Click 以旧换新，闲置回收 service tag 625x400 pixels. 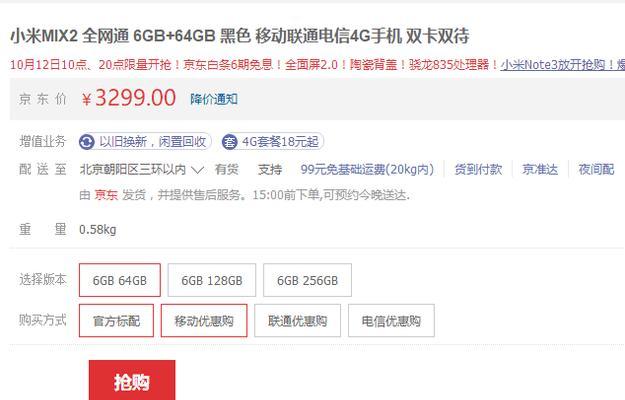coord(145,142)
